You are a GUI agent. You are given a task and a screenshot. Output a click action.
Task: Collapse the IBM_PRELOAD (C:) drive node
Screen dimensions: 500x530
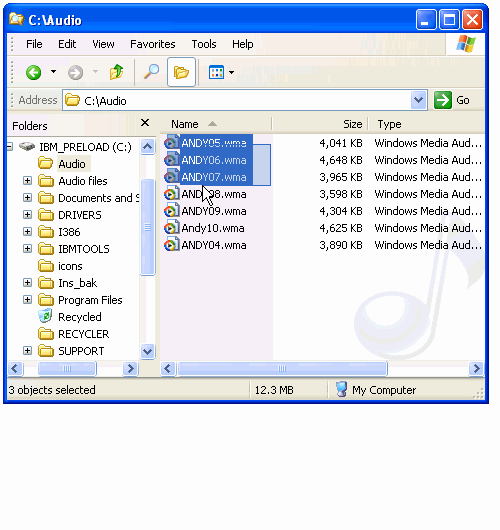click(x=10, y=147)
